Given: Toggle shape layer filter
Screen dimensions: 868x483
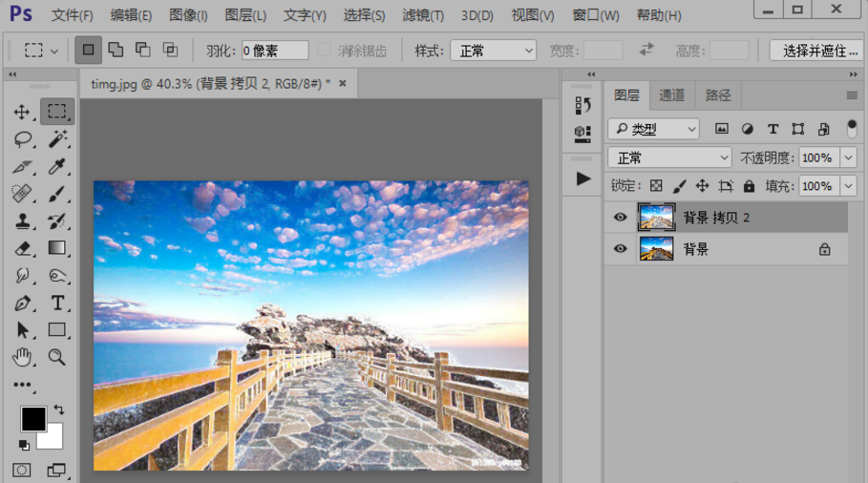Looking at the screenshot, I should 797,129.
